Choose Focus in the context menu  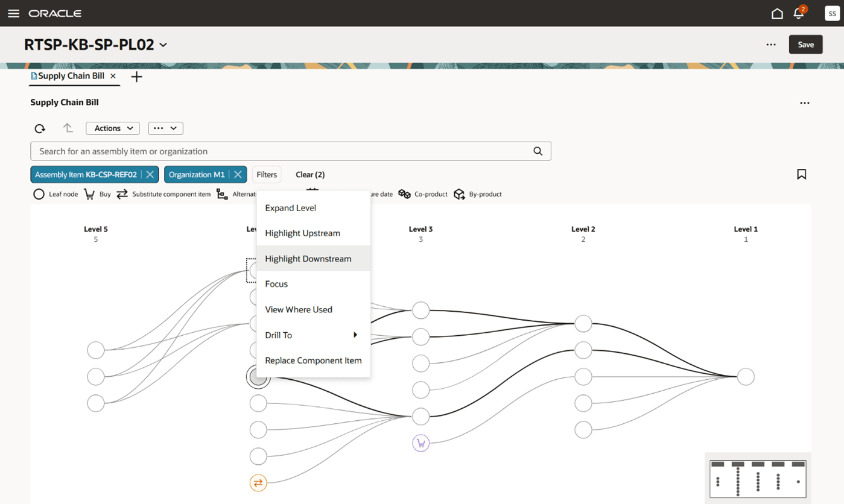(x=313, y=284)
